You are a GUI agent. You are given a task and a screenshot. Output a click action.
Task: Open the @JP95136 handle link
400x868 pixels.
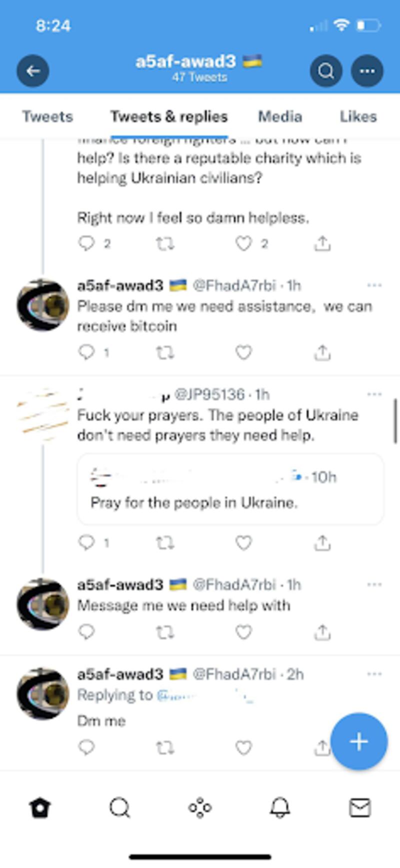pos(209,395)
